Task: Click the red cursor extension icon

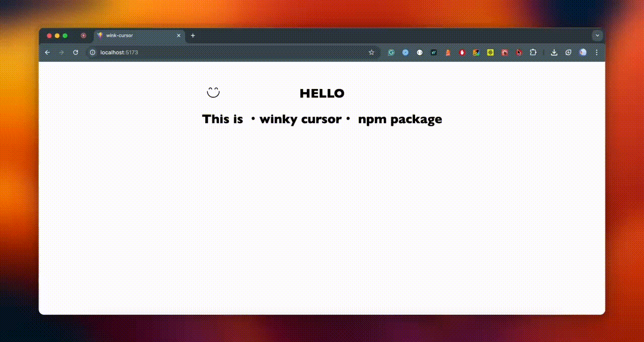Action: tap(519, 52)
